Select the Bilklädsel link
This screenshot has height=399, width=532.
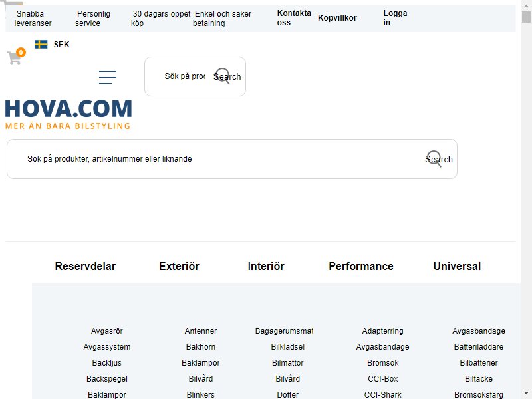pos(288,346)
